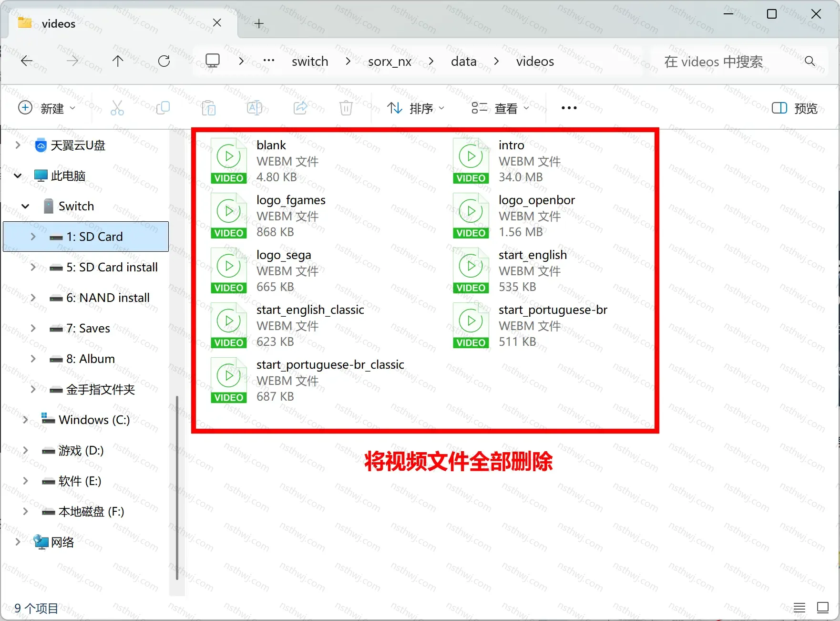Select 软件 (E:) in navigation pane
Image resolution: width=840 pixels, height=621 pixels.
tap(80, 481)
